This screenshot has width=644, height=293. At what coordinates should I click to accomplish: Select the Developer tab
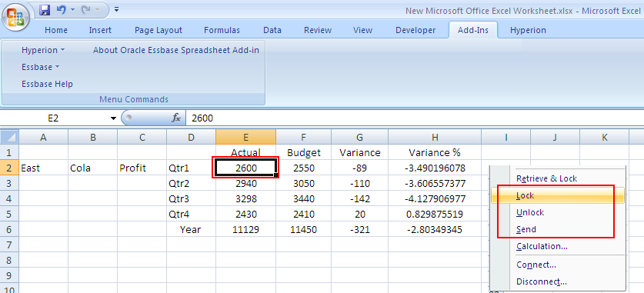(415, 30)
